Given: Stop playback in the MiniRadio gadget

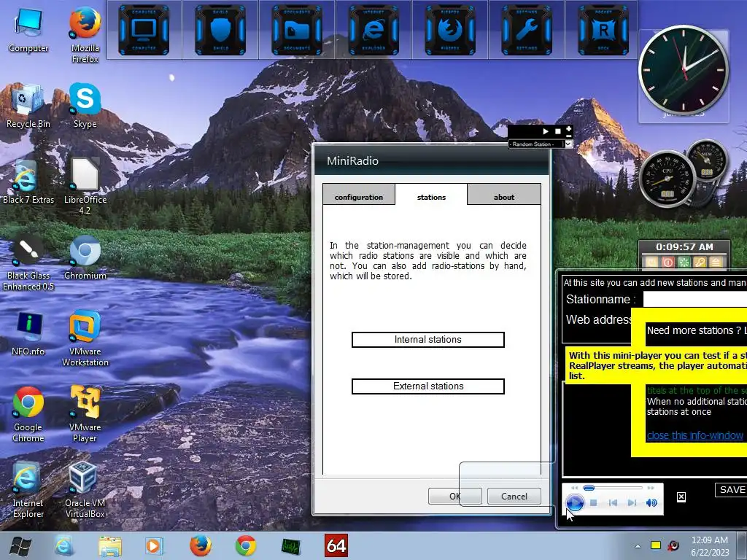Looking at the screenshot, I should (558, 131).
